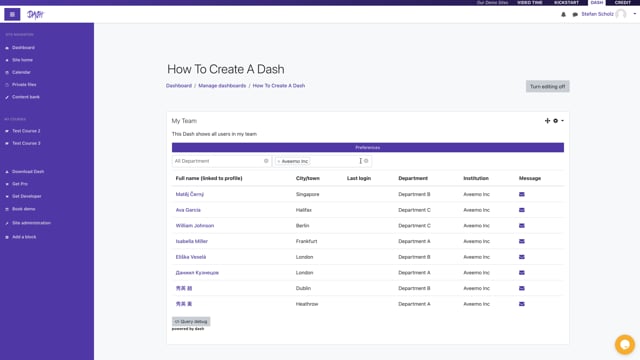
Task: Click the Last login column header
Action: pyautogui.click(x=359, y=178)
